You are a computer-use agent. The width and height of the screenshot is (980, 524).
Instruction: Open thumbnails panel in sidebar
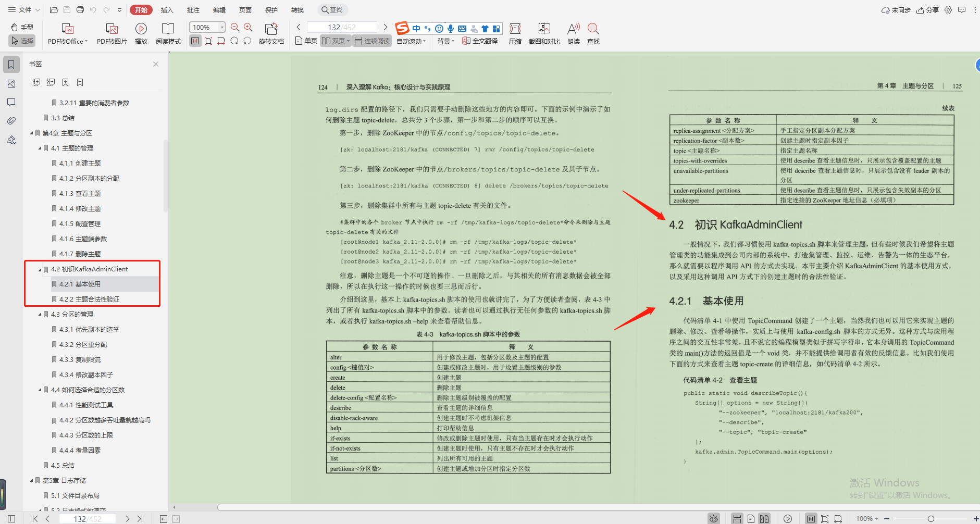(x=11, y=83)
